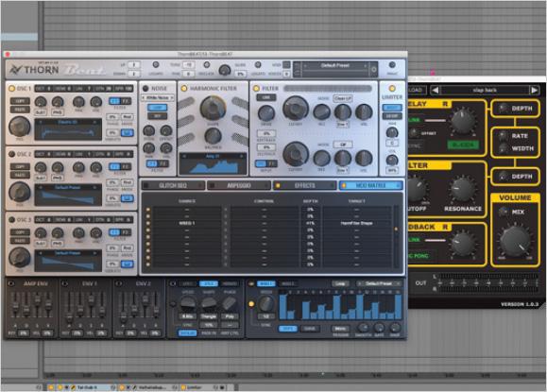The image size is (547, 392).
Task: Select the MOD MATRIX tab
Action: point(371,185)
